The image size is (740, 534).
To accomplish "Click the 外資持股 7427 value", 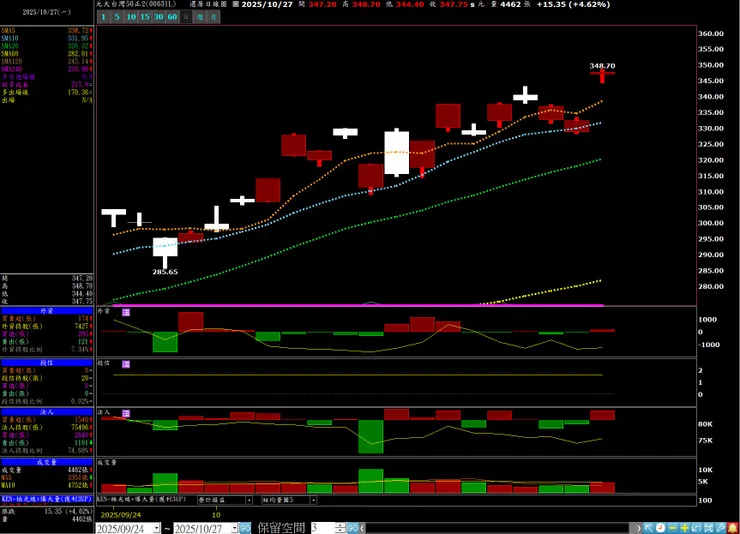I will 83,326.
